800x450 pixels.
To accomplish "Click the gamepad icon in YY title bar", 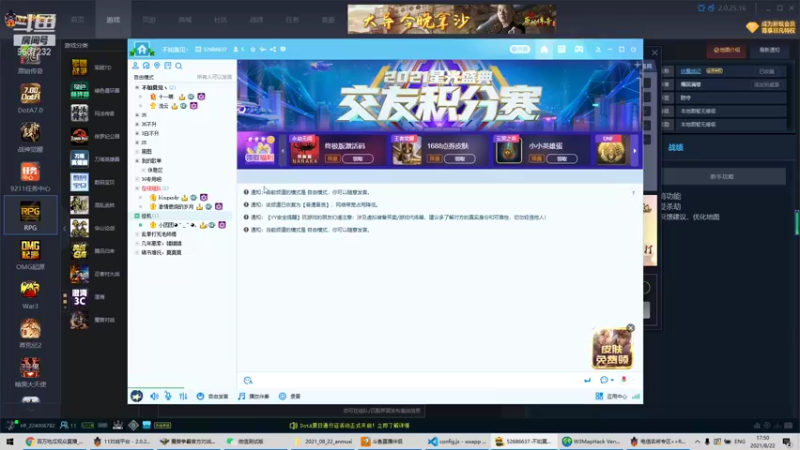I will [x=579, y=49].
